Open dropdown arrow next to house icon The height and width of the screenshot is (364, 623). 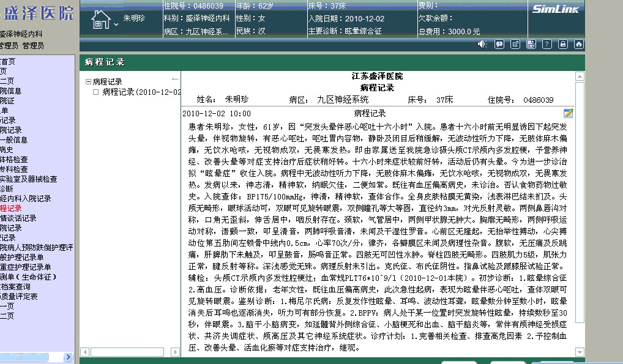coord(116,24)
